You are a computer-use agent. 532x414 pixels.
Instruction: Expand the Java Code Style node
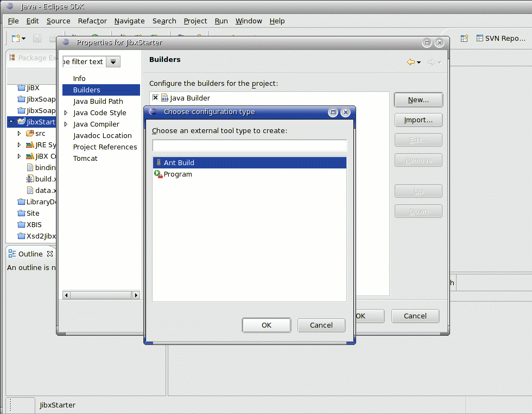tap(66, 113)
